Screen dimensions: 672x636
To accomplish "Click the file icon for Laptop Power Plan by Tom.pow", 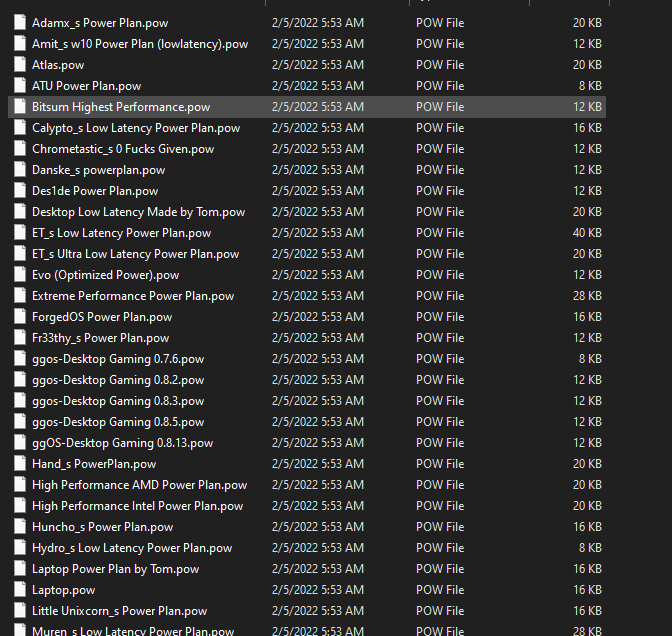I will [x=20, y=568].
